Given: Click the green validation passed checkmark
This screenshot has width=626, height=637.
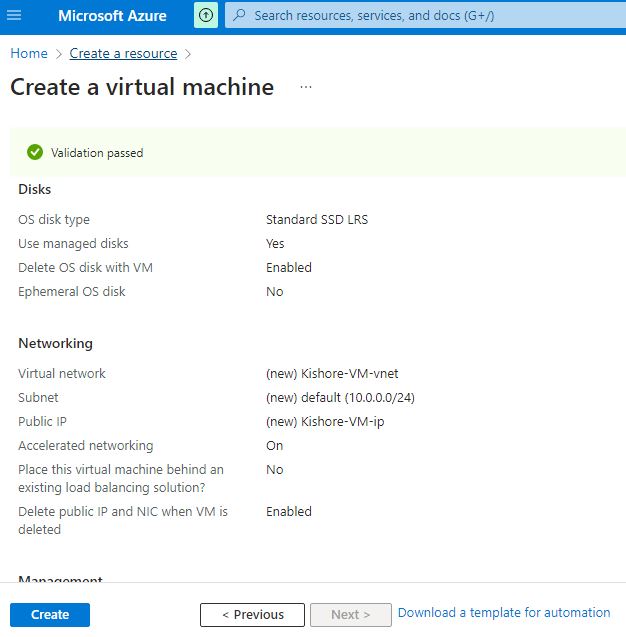Looking at the screenshot, I should 35,153.
